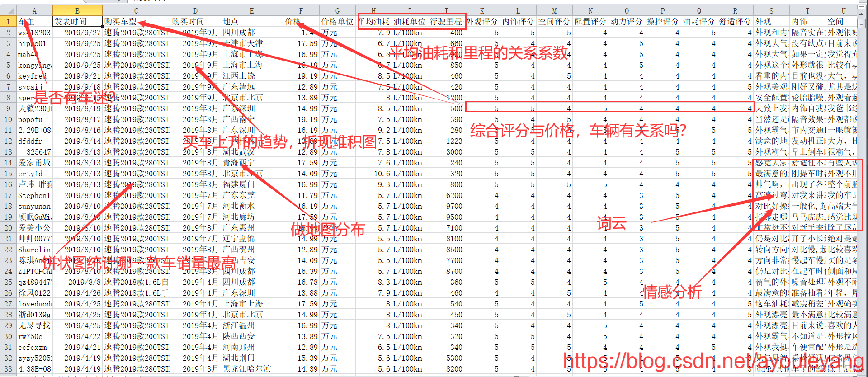The width and height of the screenshot is (868, 377).
Task: Click the '内饰评分' header cell
Action: [x=518, y=21]
